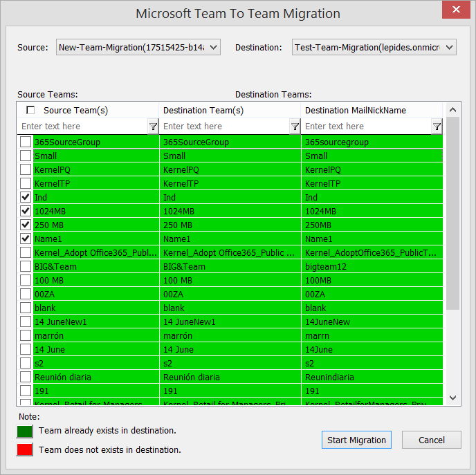This screenshot has width=476, height=475.
Task: Select destination team cell '14 June'
Action: tap(230, 349)
